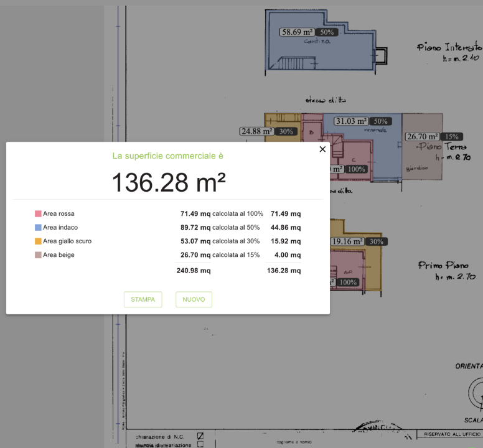Close the superficie commerciale dialog

pos(322,149)
